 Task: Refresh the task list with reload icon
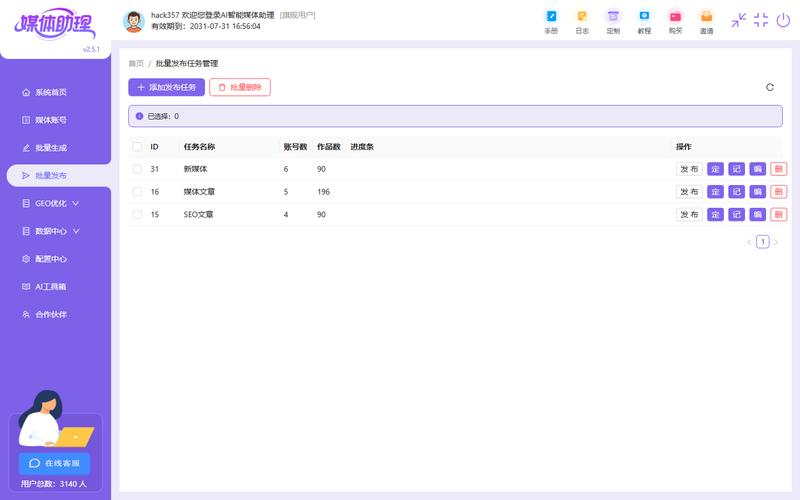pyautogui.click(x=770, y=87)
